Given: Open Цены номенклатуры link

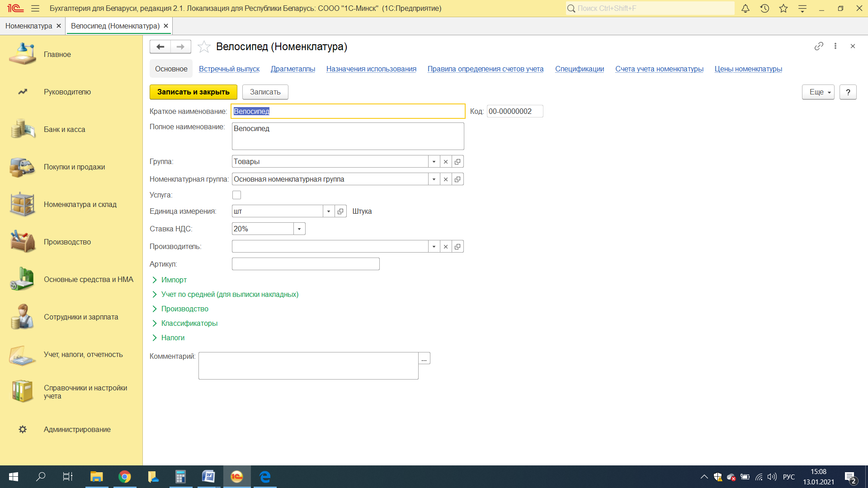Looking at the screenshot, I should point(748,69).
